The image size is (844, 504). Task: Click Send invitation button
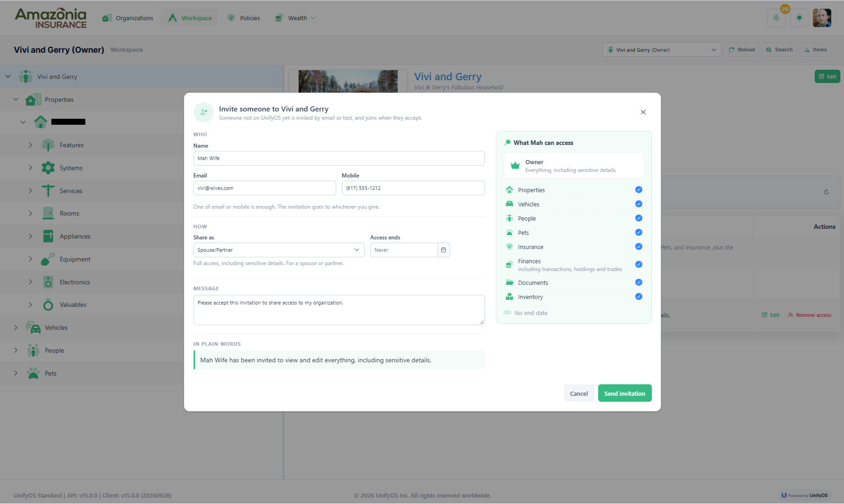coord(625,393)
